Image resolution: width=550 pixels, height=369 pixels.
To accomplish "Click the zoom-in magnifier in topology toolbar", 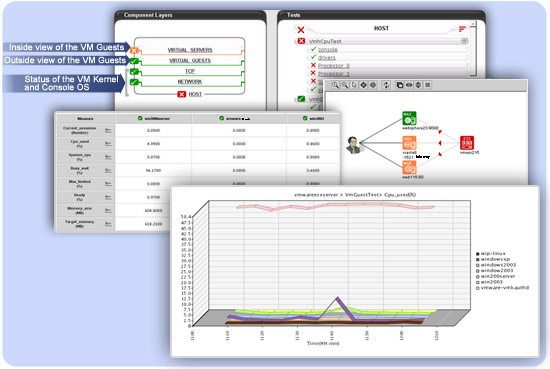I will coord(335,85).
